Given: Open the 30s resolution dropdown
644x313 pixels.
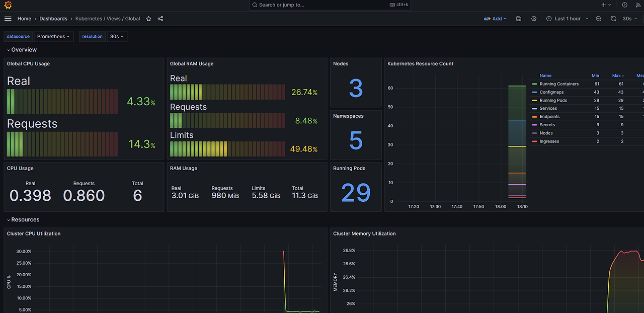Looking at the screenshot, I should coord(117,37).
